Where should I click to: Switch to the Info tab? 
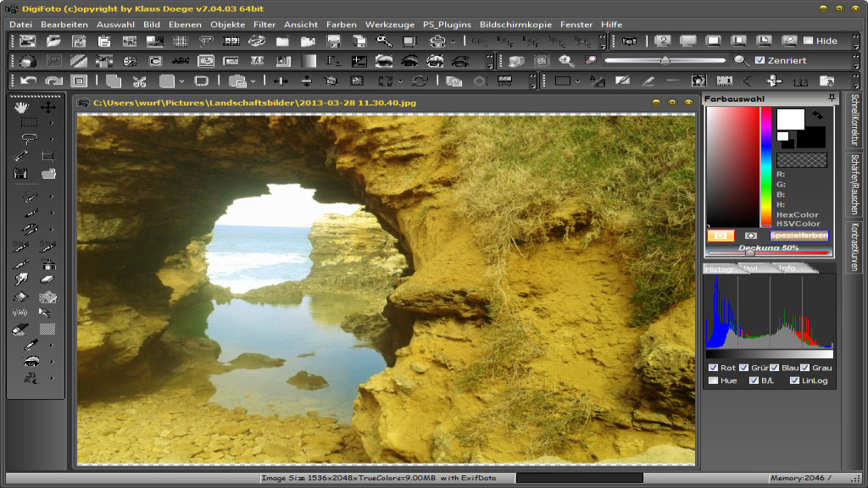pos(787,269)
